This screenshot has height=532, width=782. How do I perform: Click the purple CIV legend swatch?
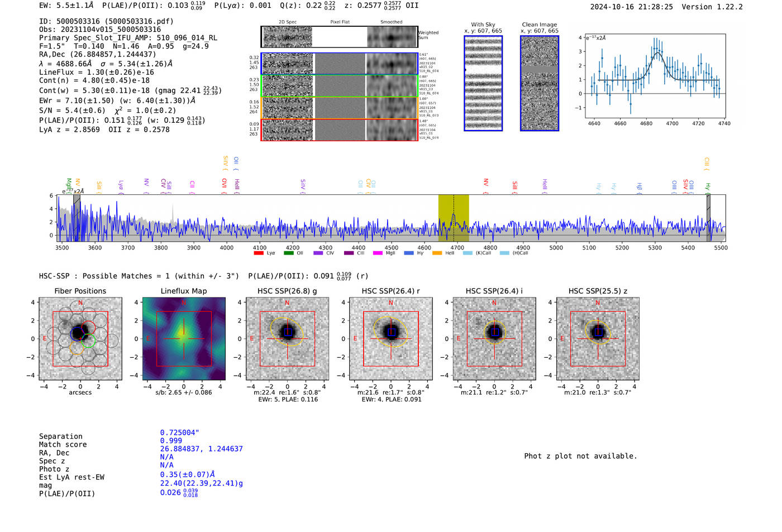coord(318,253)
